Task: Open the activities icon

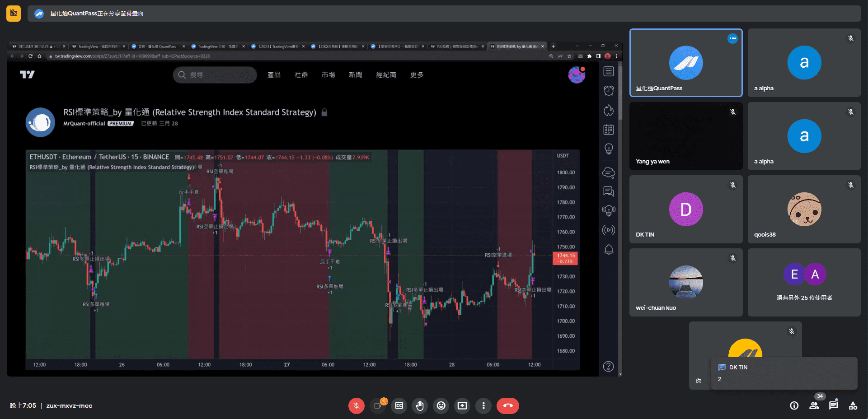Action: (x=853, y=405)
